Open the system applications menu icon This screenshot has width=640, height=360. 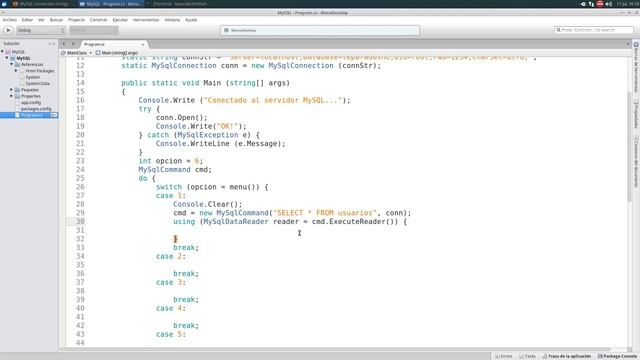(x=4, y=4)
